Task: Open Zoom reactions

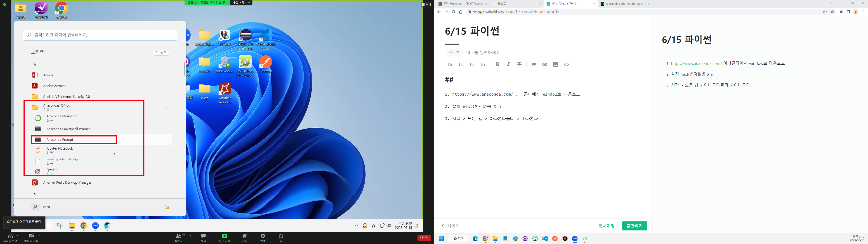Action: (263, 238)
